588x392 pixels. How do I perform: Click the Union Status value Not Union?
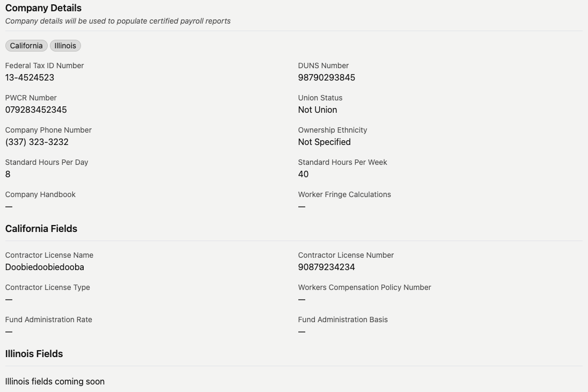(x=317, y=110)
